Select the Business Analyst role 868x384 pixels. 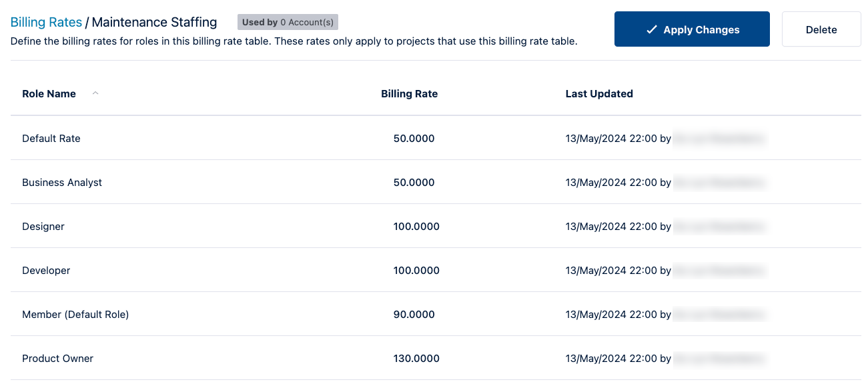(x=62, y=182)
